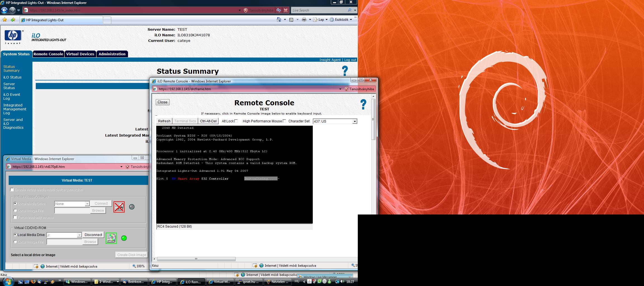
Task: Click the Internet Explorer back arrow button
Action: click(4, 10)
